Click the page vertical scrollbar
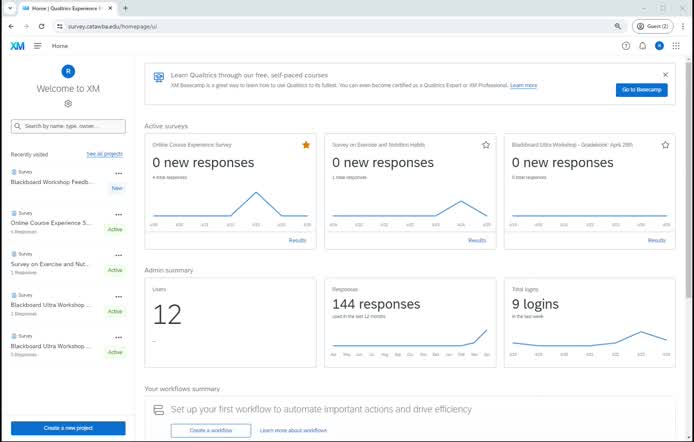Viewport: 694px width, 442px height. click(688, 179)
